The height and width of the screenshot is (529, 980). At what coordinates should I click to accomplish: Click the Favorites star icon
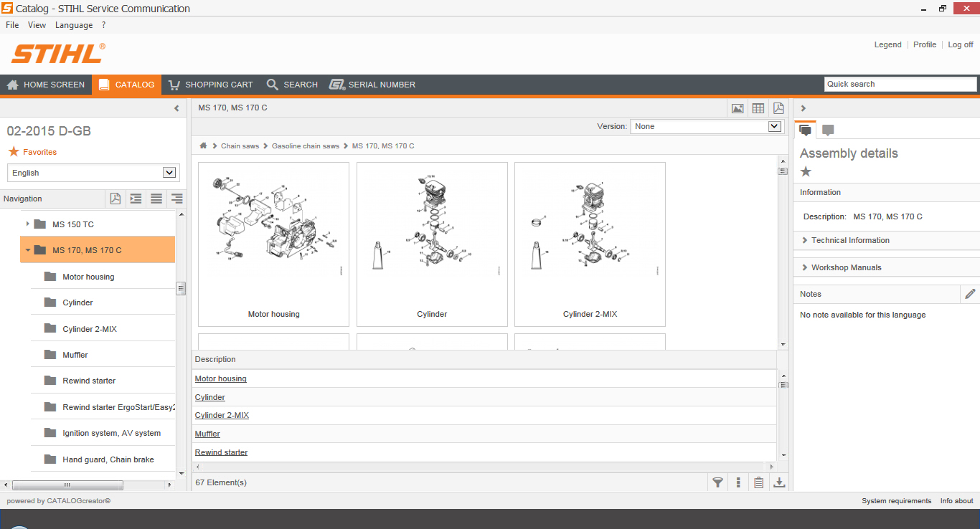coord(14,152)
